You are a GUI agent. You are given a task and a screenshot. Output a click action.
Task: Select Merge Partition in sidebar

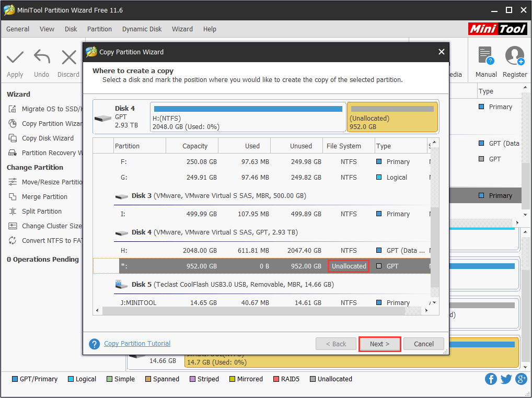(x=38, y=196)
